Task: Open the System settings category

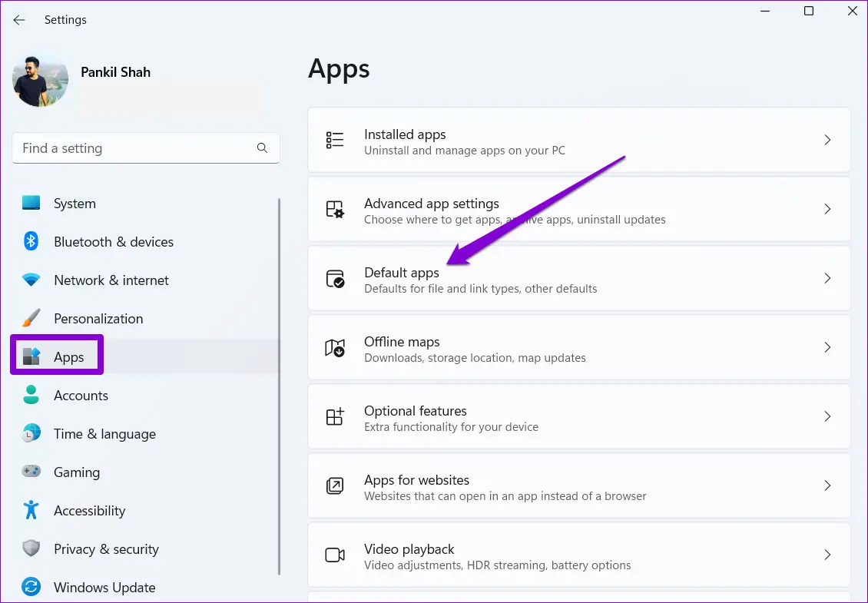Action: 75,204
